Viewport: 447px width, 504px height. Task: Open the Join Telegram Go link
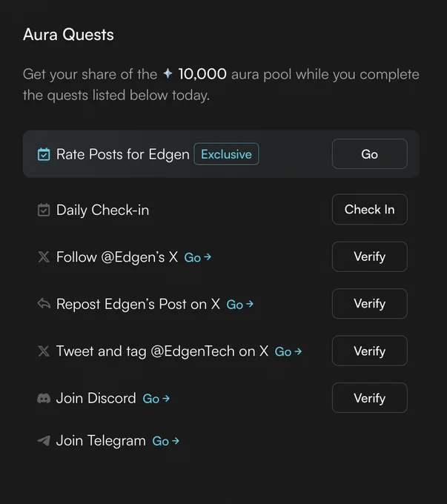point(165,441)
